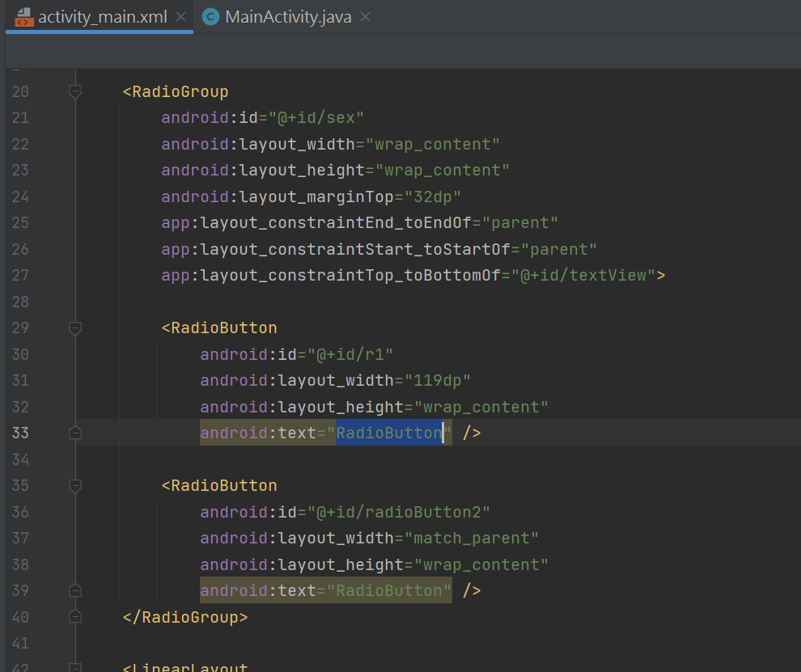Click layout_height "wrap_content" on line 23
Viewport: 801px width, 672px height.
[x=442, y=171]
